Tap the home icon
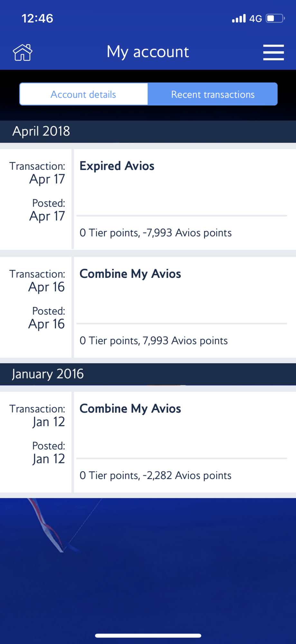The image size is (296, 644). pos(23,52)
